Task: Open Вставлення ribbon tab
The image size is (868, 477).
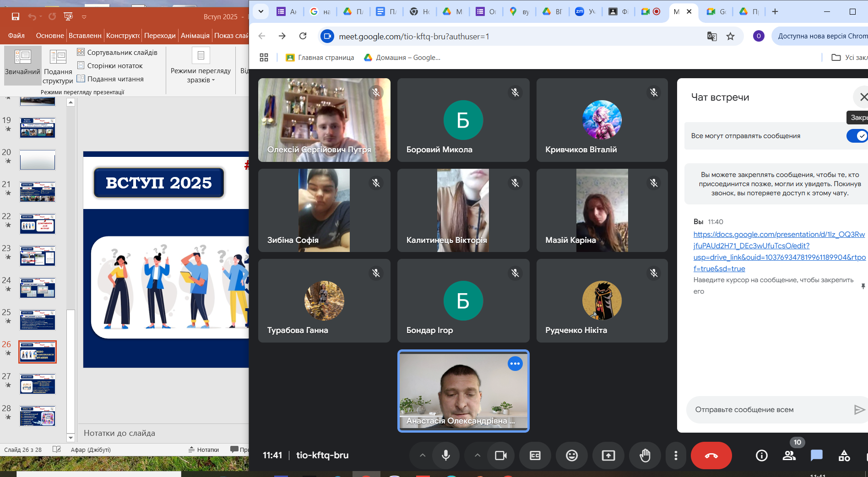Action: [x=85, y=35]
